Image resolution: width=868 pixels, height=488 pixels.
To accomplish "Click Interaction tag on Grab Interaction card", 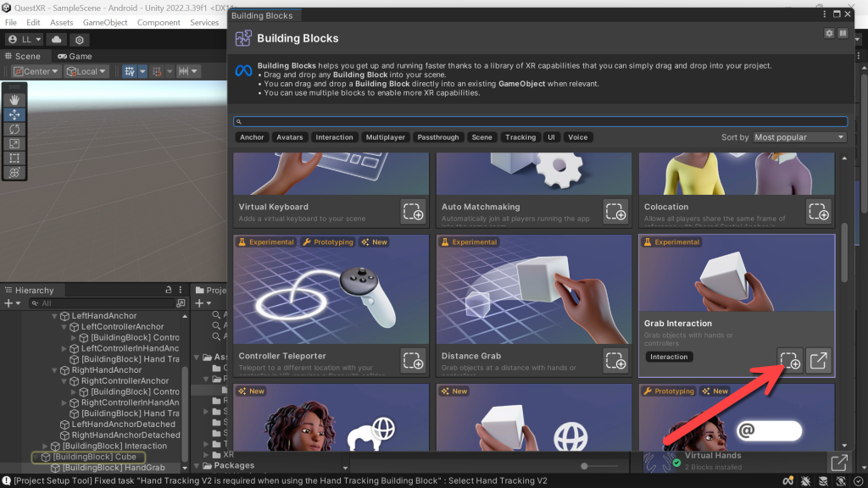I will (x=669, y=357).
